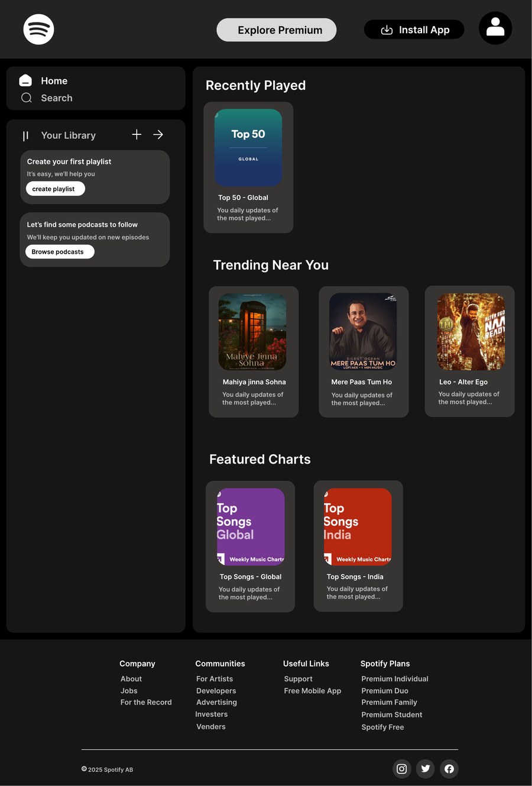The height and width of the screenshot is (786, 532).
Task: Open the Top 50 Global cover
Action: [x=248, y=148]
